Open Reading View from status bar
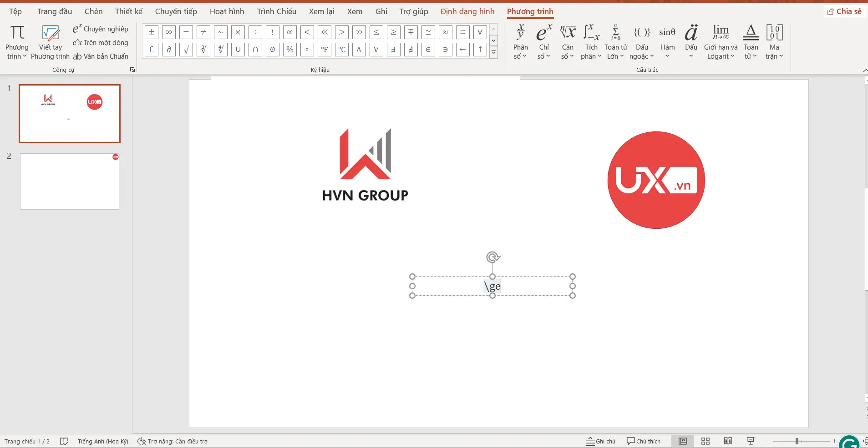The image size is (868, 448). click(x=728, y=441)
